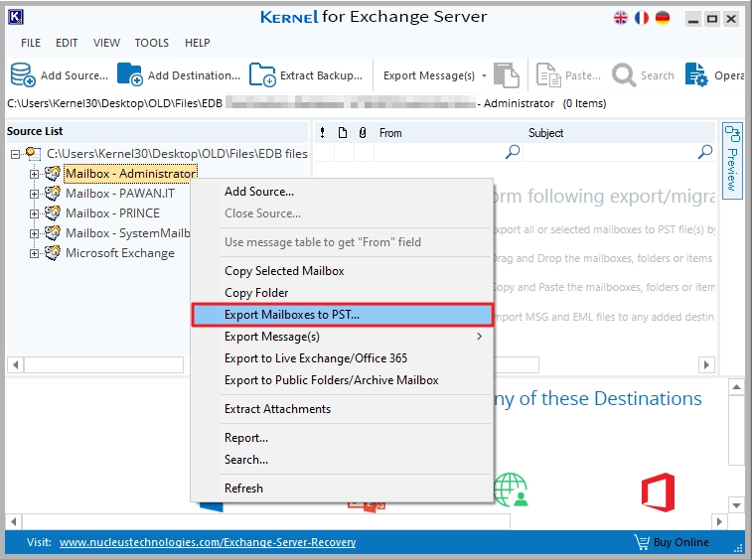752x560 pixels.
Task: Click message list right scroll arrow
Action: click(x=706, y=364)
